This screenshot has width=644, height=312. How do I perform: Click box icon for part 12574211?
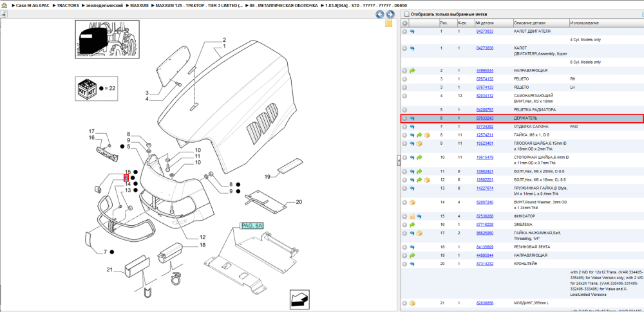tap(427, 134)
